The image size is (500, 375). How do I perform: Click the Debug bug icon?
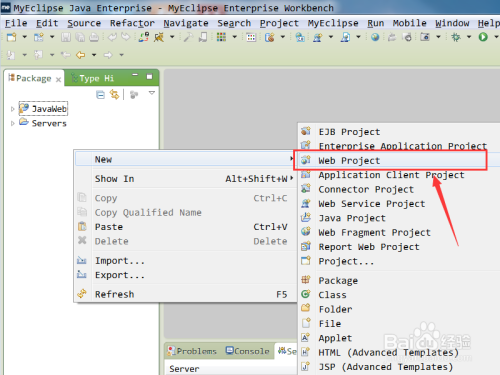click(x=456, y=37)
